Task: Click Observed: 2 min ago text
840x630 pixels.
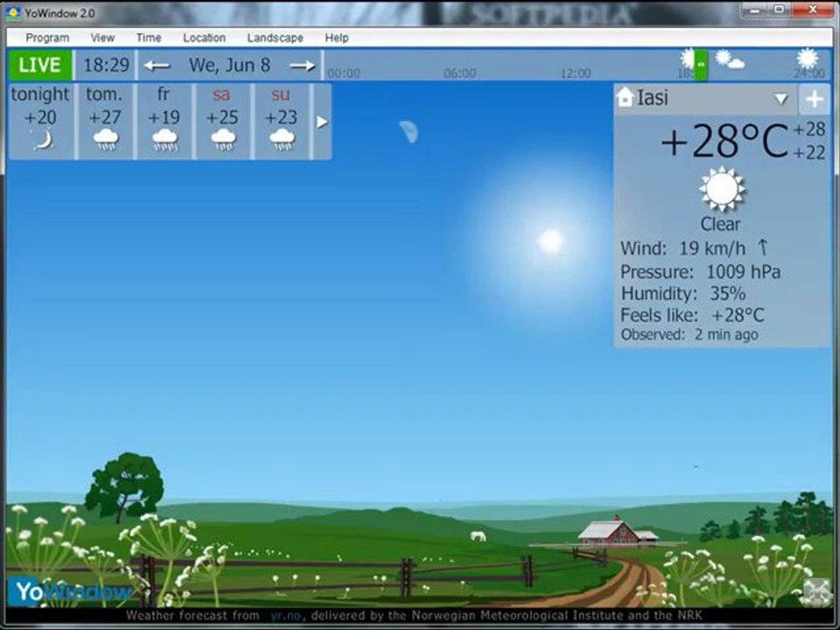Action: coord(689,335)
